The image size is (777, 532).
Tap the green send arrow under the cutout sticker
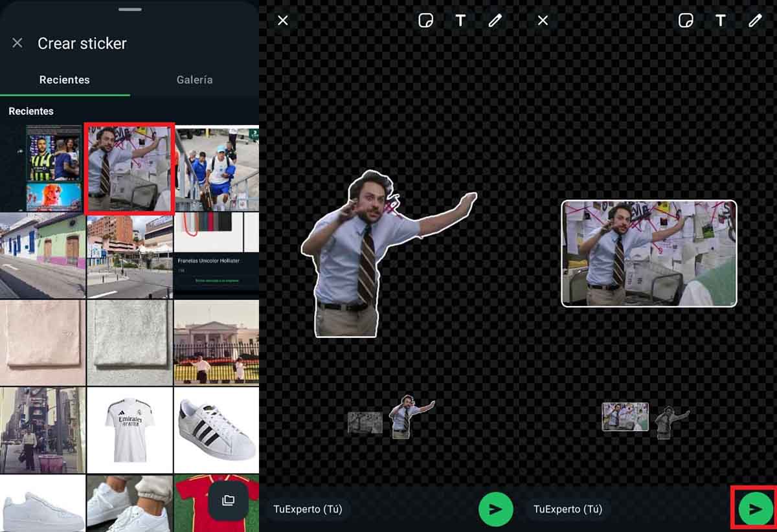[495, 509]
